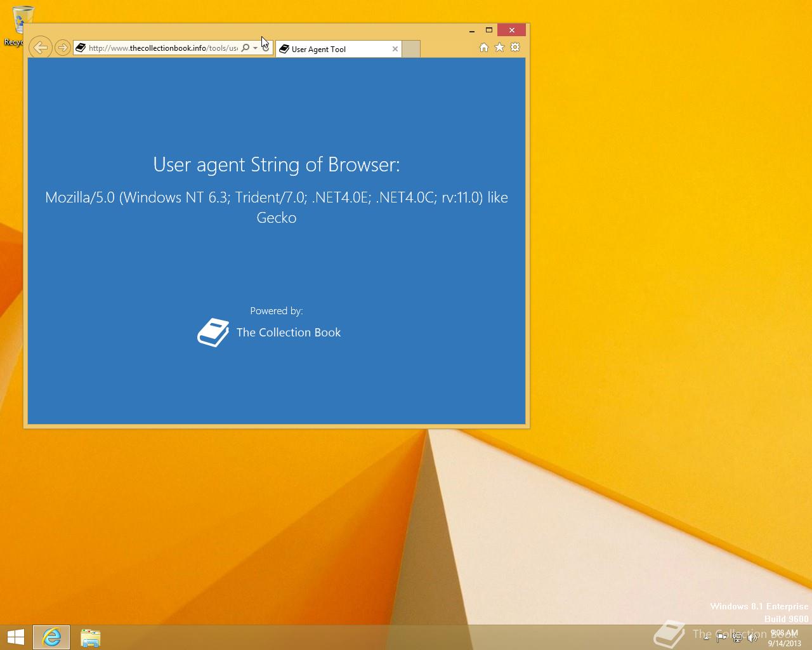Refresh the page with the reload icon
812x650 pixels.
click(266, 48)
